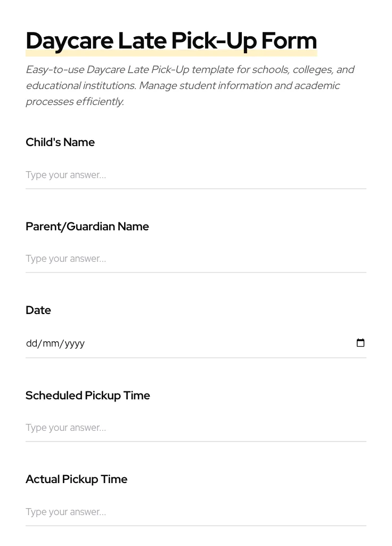
Task: Click the word "Daycare" in the title
Action: coord(69,41)
